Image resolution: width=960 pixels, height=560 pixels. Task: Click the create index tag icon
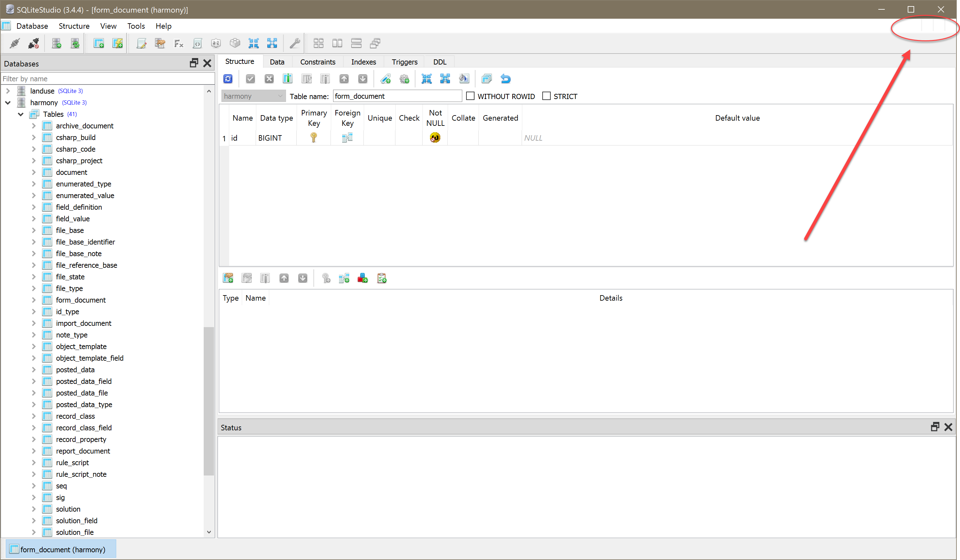click(385, 79)
